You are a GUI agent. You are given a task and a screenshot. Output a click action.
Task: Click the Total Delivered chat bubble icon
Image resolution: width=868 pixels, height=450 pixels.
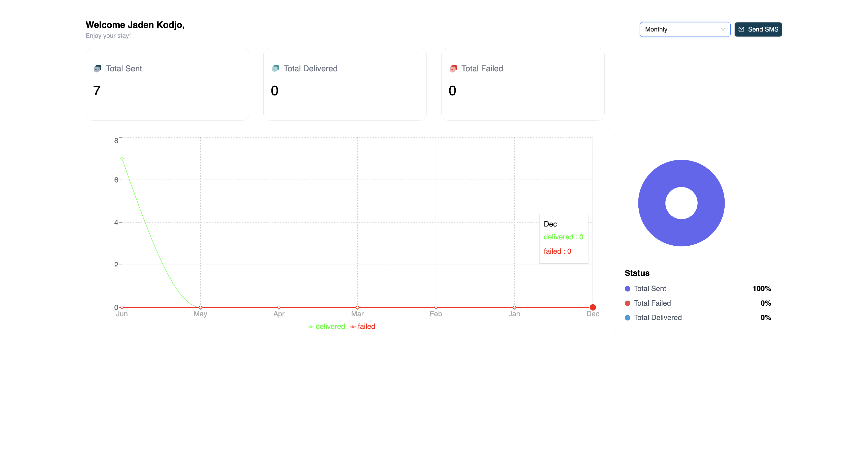click(x=275, y=68)
